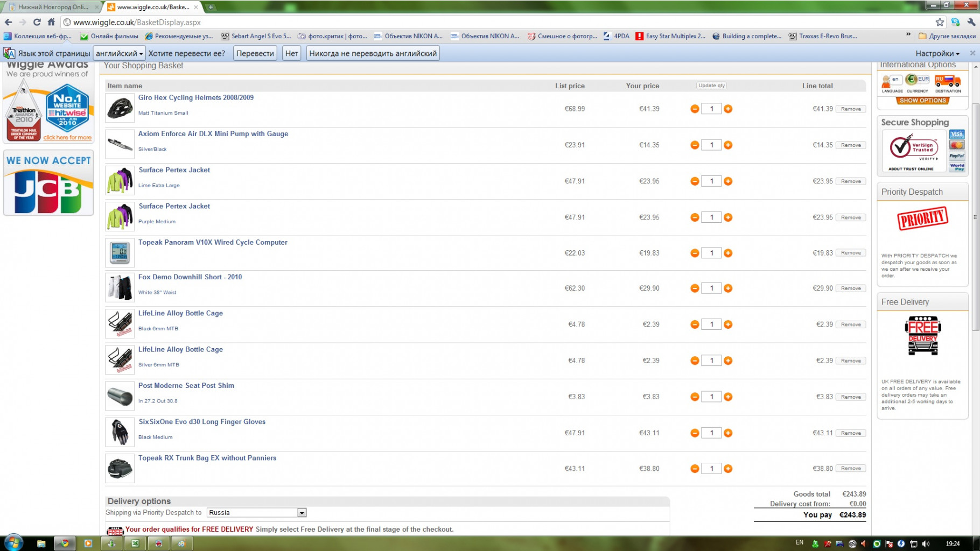Remove the Fox Demo Downhill Short item
980x551 pixels.
(x=851, y=288)
